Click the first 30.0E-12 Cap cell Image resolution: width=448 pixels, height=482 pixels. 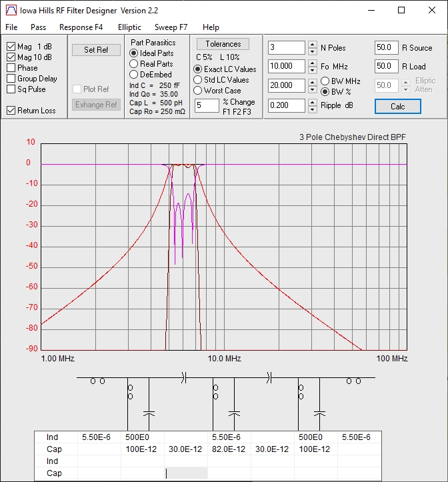(x=186, y=449)
